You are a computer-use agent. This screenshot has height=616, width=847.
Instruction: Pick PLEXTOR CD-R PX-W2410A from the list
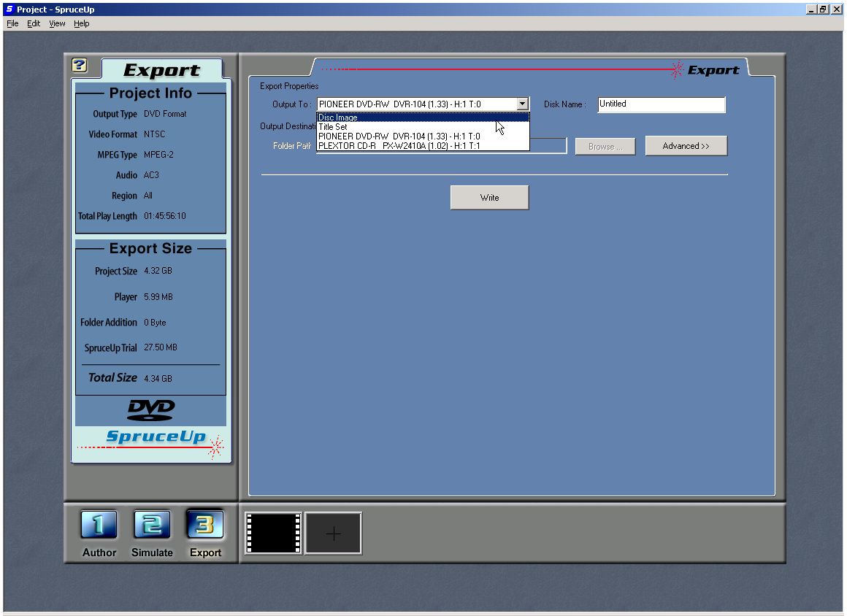[423, 145]
